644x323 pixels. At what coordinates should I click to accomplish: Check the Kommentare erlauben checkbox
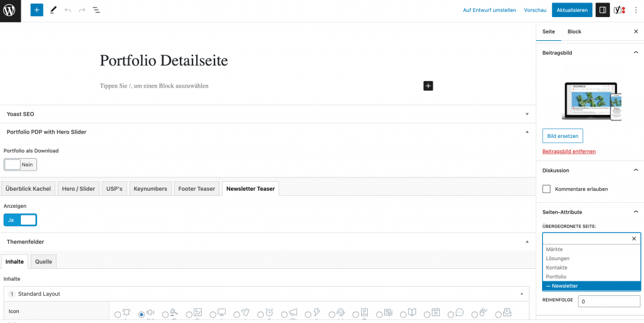(547, 189)
